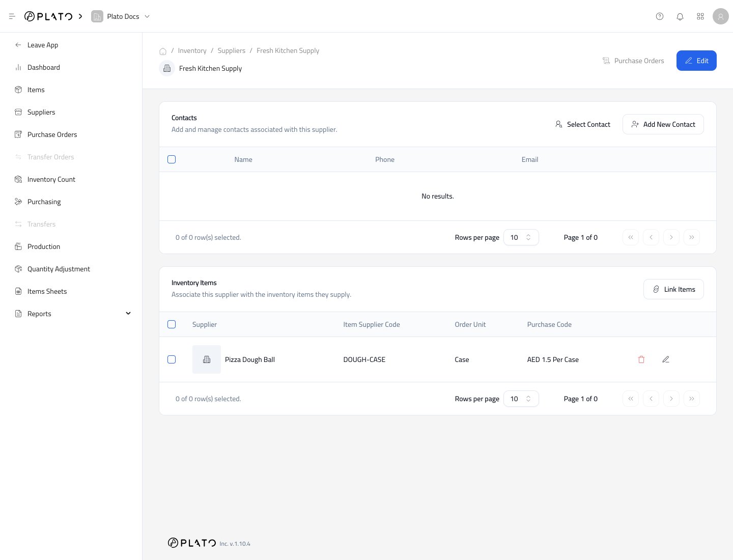Open Items Sheets in sidebar
This screenshot has height=560, width=733.
[x=71, y=291]
